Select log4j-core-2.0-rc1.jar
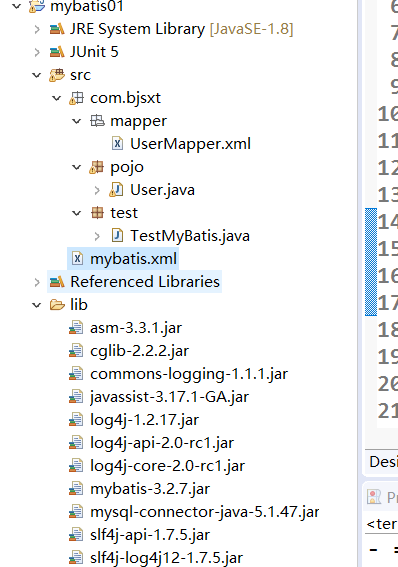Image resolution: width=398 pixels, height=567 pixels. [167, 466]
